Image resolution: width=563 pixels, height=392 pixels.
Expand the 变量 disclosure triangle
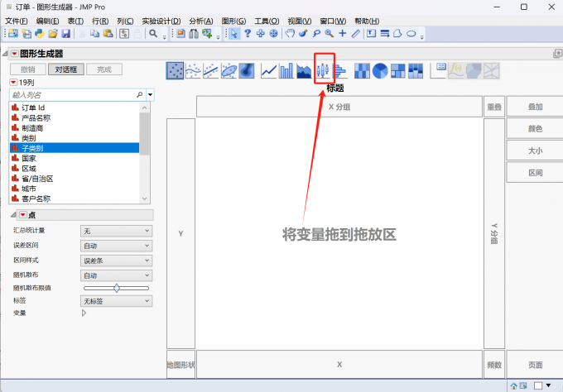tap(84, 313)
